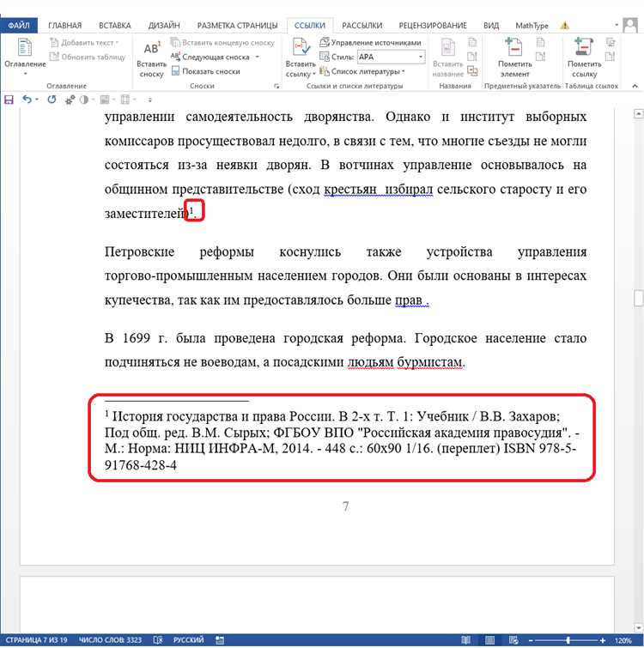Click the Redo/repeat circular arrow icon
644x648 pixels.
point(52,100)
